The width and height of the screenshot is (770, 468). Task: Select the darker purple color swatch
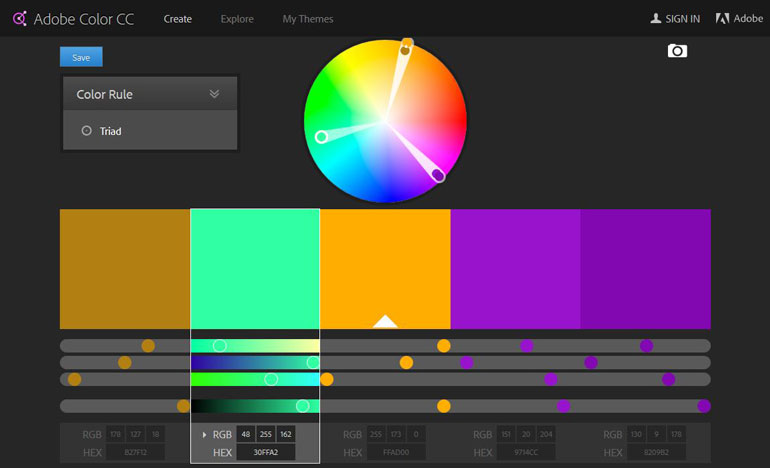click(645, 269)
